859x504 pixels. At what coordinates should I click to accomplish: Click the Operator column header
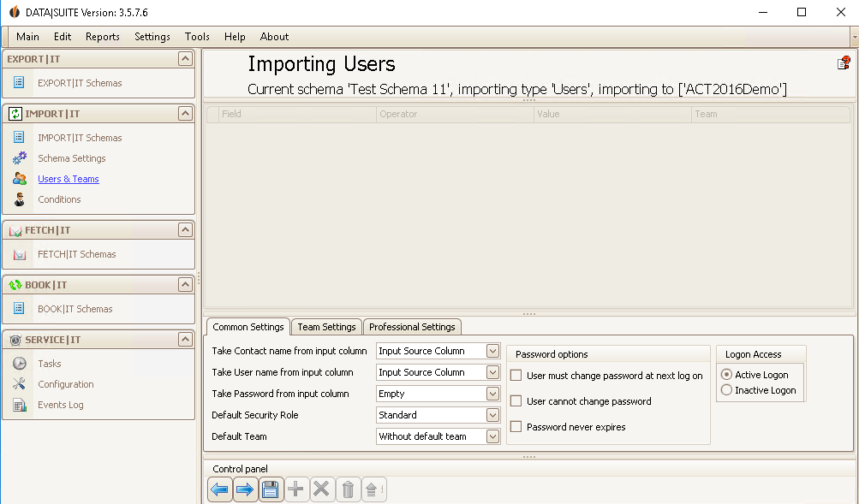[455, 114]
